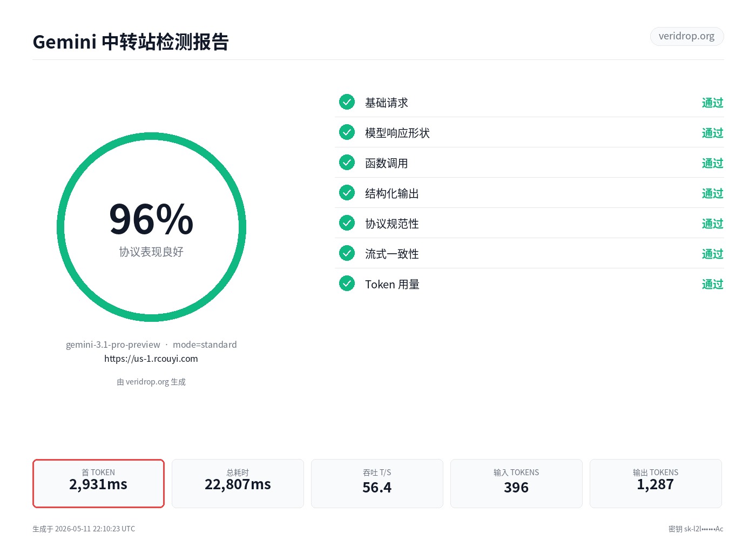
Task: Click the check icon beside Token 用量
Action: click(x=347, y=283)
